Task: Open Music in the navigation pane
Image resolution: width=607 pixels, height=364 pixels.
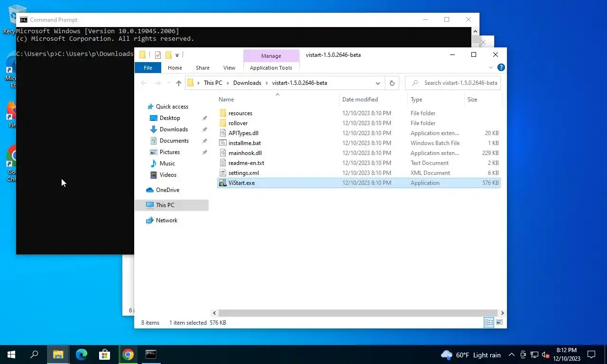Action: (167, 164)
